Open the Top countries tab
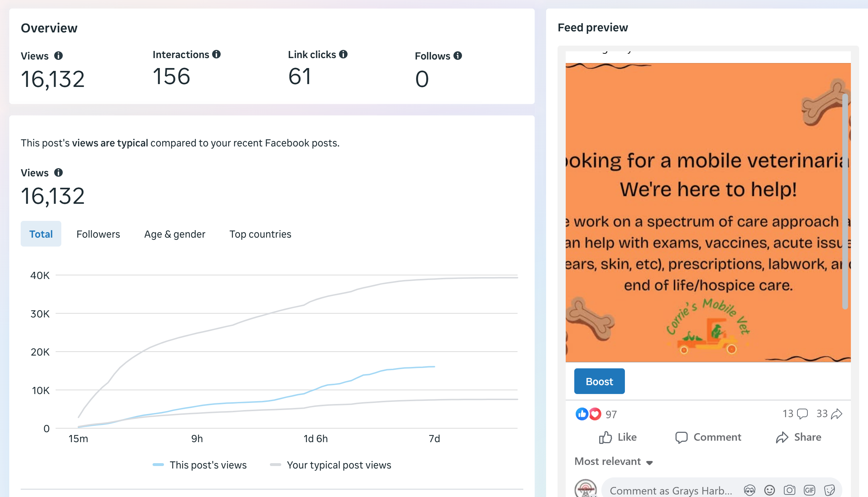 click(260, 234)
